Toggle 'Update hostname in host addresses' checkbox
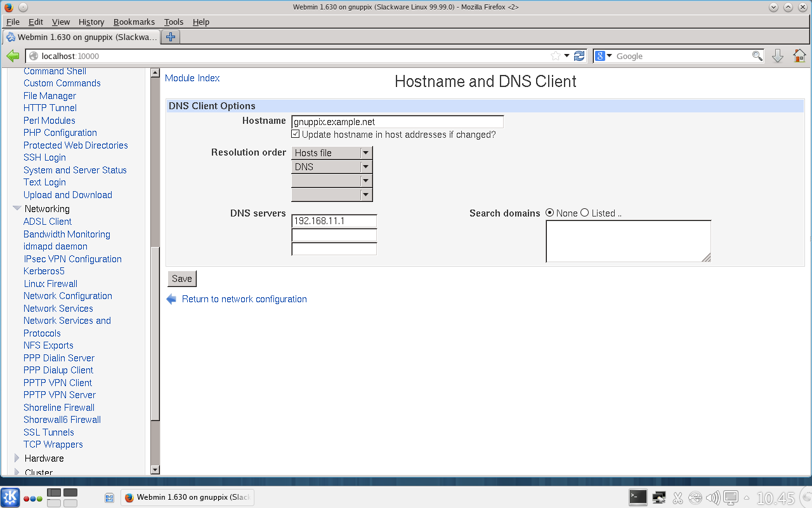This screenshot has width=812, height=508. (296, 135)
